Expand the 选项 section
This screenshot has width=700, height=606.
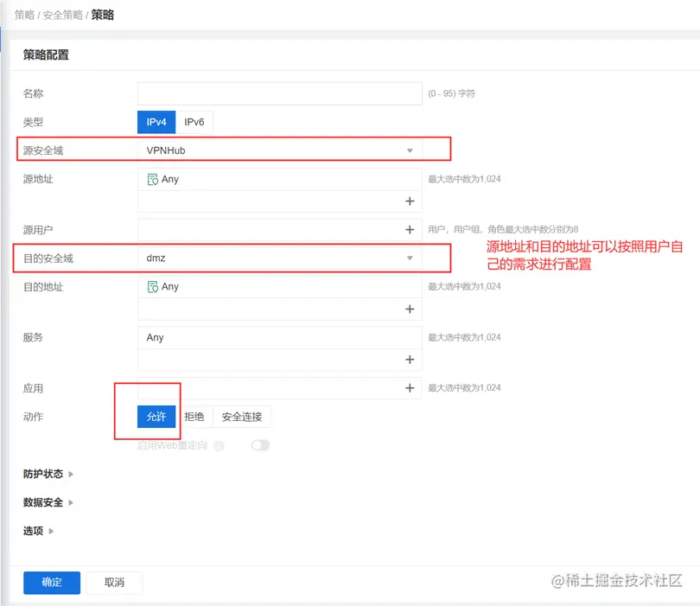pyautogui.click(x=38, y=531)
